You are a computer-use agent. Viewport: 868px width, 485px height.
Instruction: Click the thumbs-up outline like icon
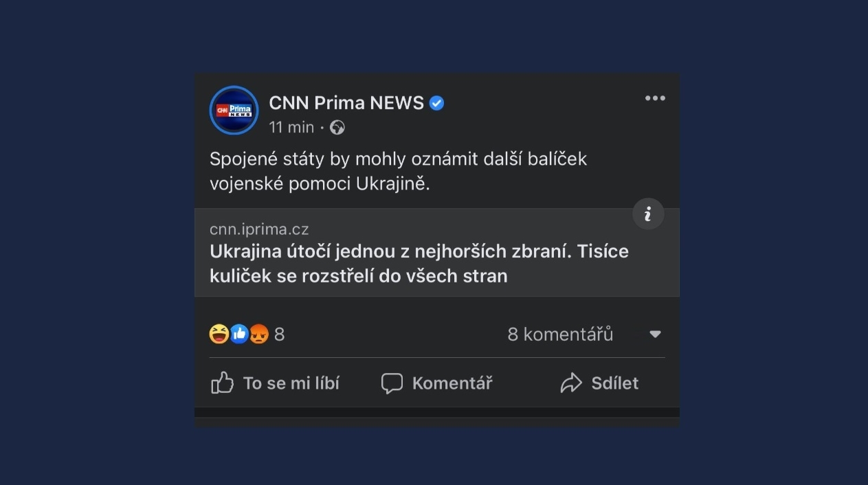pyautogui.click(x=222, y=383)
